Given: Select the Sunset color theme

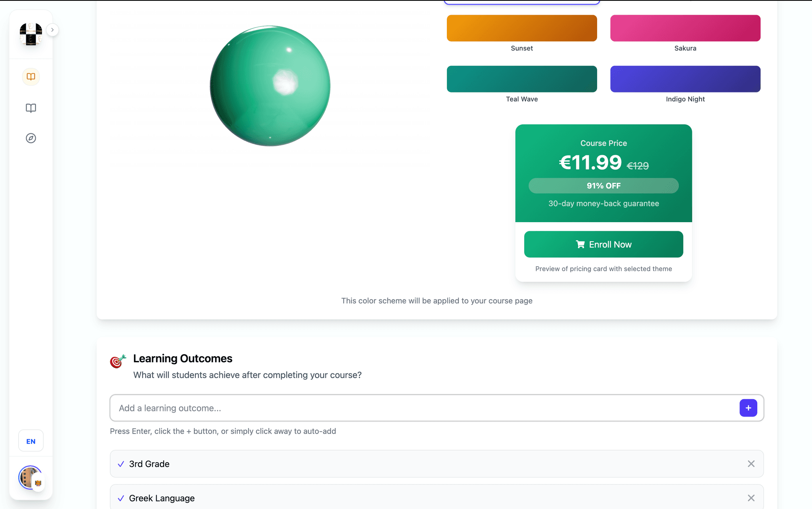Looking at the screenshot, I should (522, 28).
